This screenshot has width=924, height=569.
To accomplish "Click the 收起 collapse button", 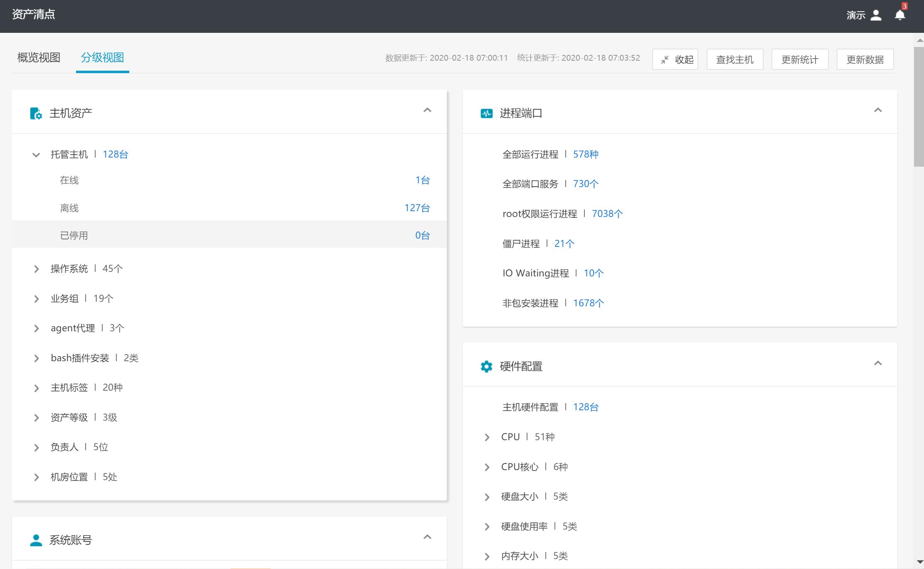I will point(675,59).
